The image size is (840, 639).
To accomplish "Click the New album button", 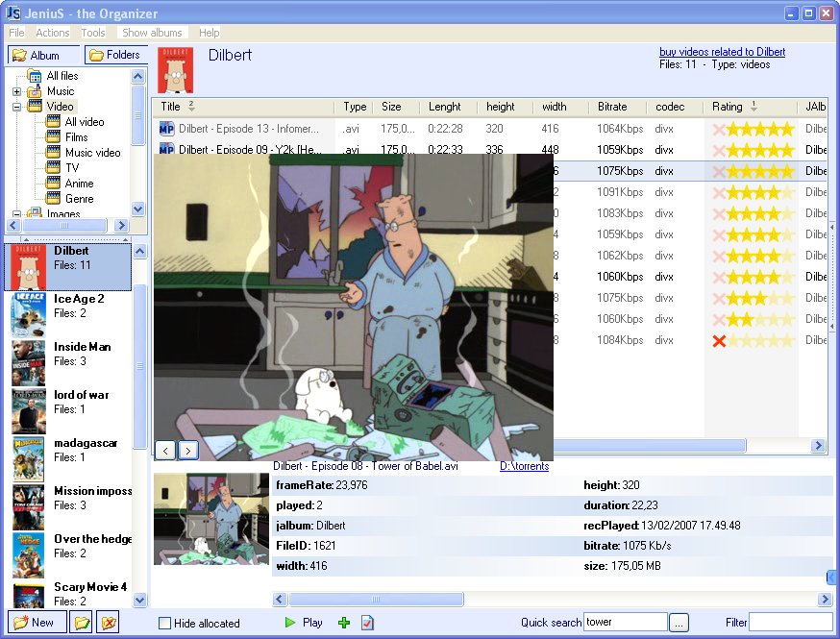I will [37, 623].
